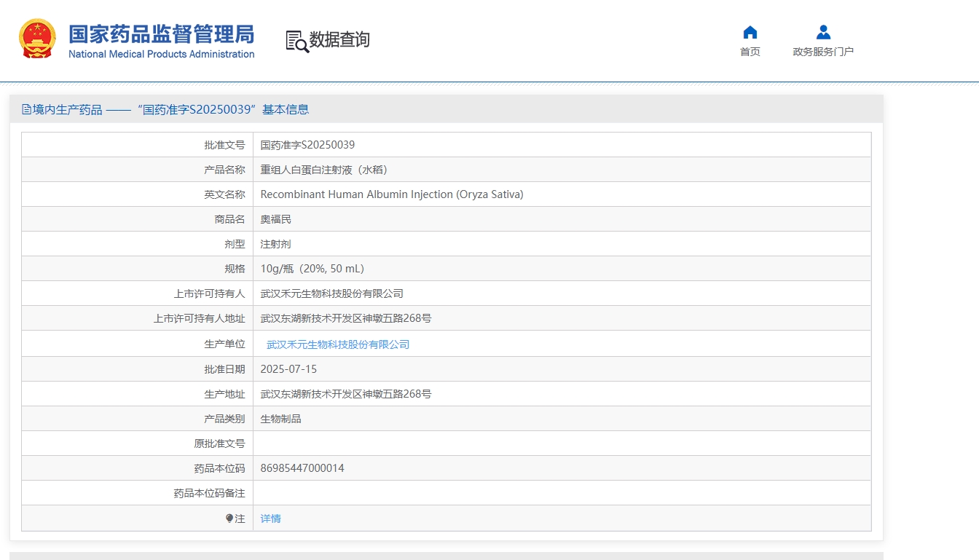Click the 产品类别 row label
979x560 pixels.
point(224,419)
